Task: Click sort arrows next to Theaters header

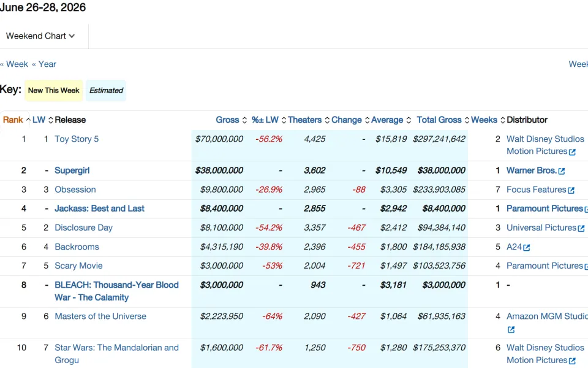Action: coord(327,120)
